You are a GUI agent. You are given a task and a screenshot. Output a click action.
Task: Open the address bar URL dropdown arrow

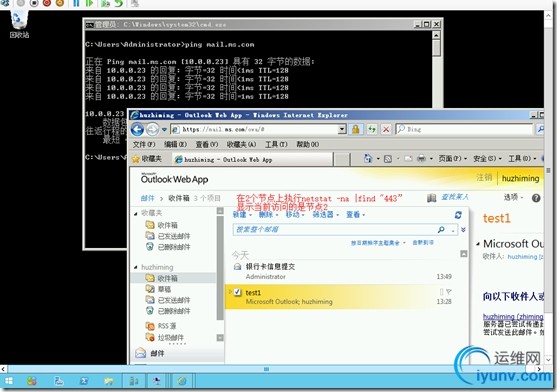coord(342,129)
